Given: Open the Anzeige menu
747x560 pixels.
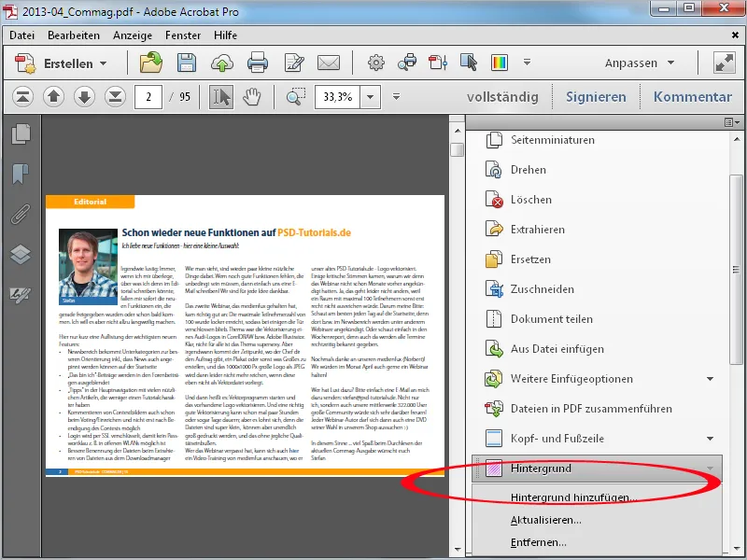Looking at the screenshot, I should point(133,35).
